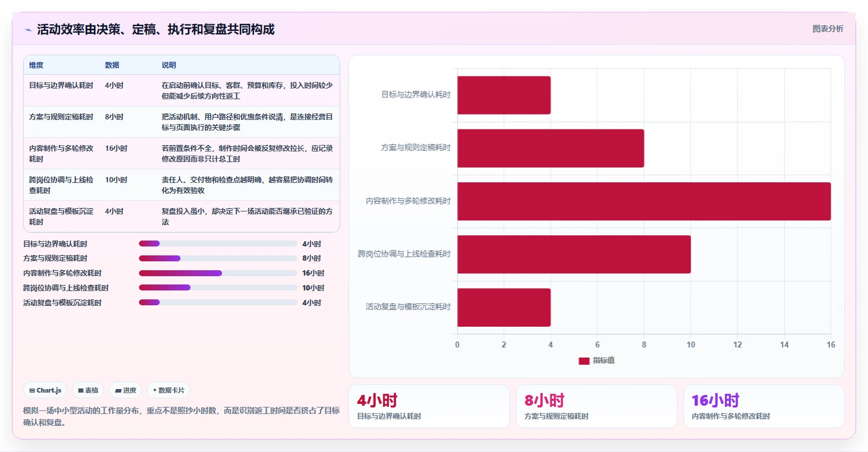Open the 4小时 data card

point(429,406)
